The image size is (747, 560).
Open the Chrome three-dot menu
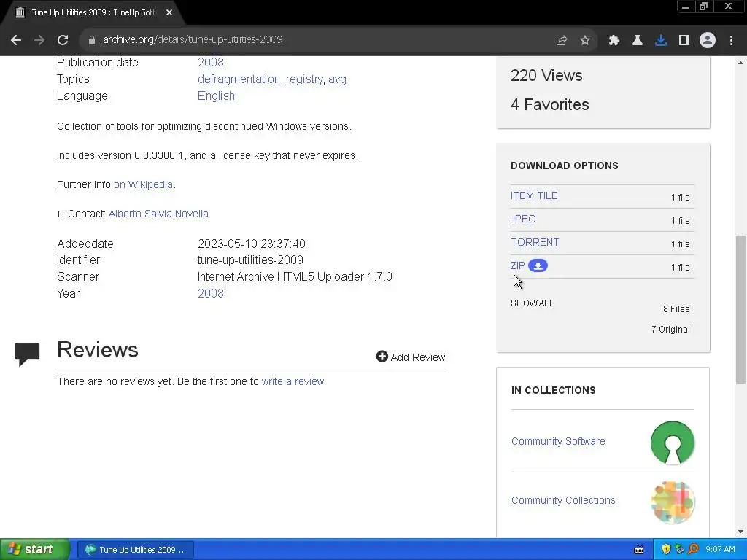[x=731, y=41]
